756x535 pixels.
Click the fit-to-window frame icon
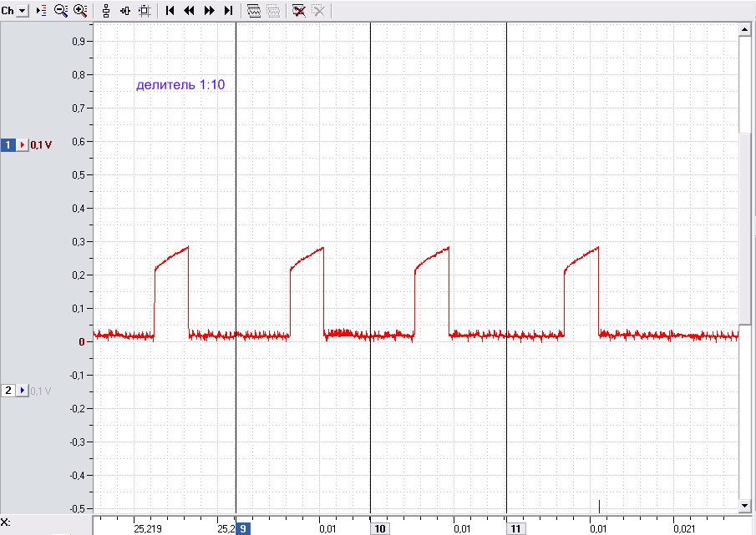click(x=145, y=11)
